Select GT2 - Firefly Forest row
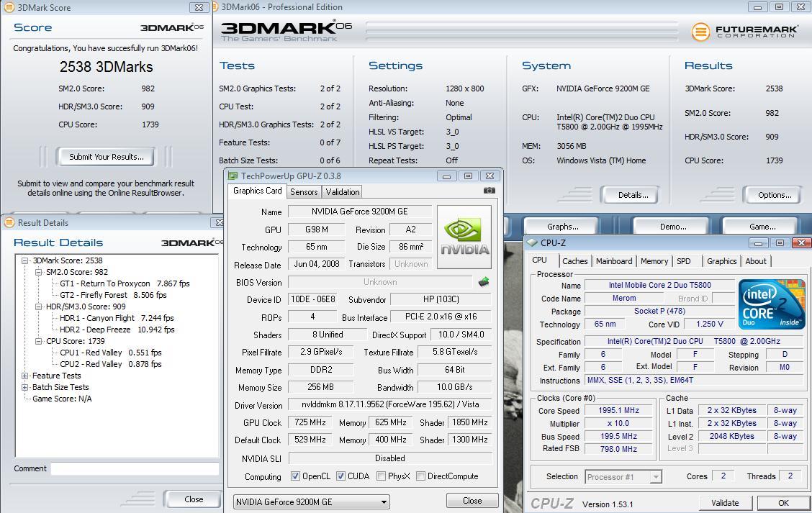The height and width of the screenshot is (513, 812). [113, 295]
